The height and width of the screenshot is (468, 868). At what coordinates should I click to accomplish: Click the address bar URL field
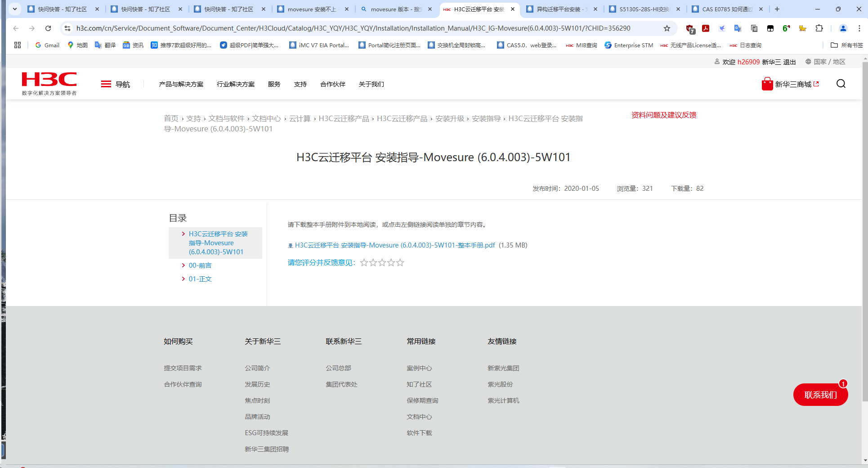353,28
